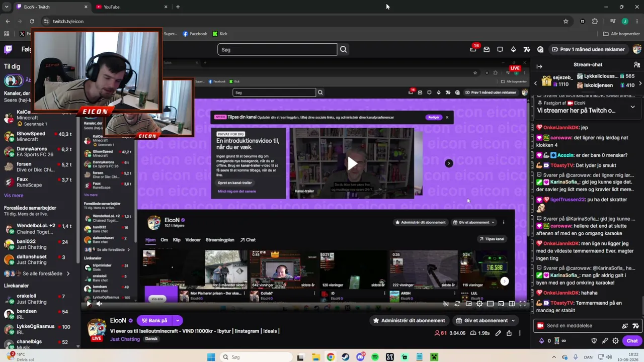Enter fullscreen on the video player

click(x=522, y=304)
